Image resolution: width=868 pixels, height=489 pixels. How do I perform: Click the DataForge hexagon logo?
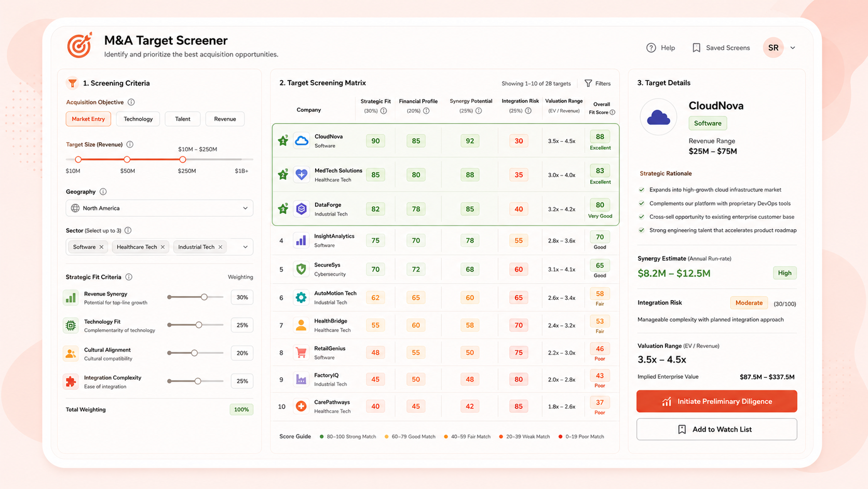coord(302,209)
